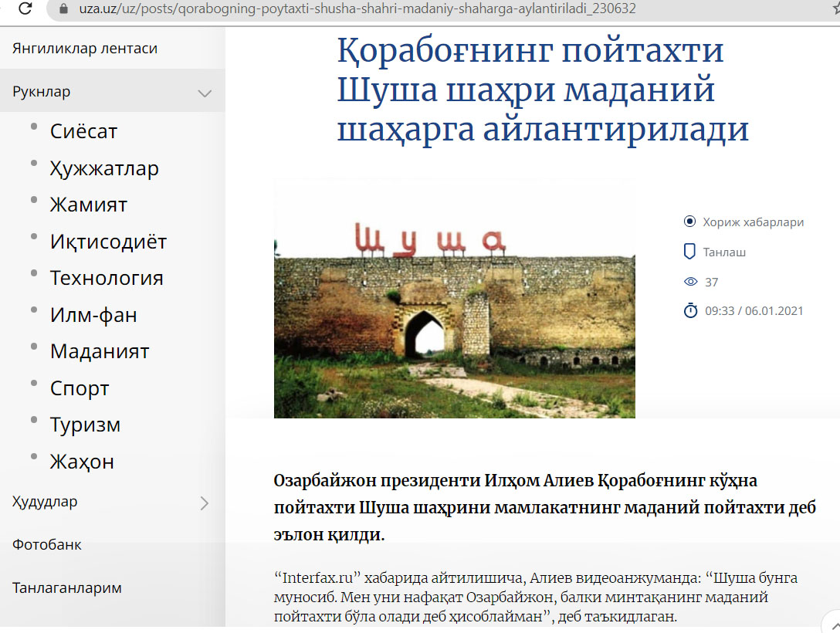This screenshot has height=633, width=840.
Task: Open the Ҳужжатлар category
Action: pos(104,168)
